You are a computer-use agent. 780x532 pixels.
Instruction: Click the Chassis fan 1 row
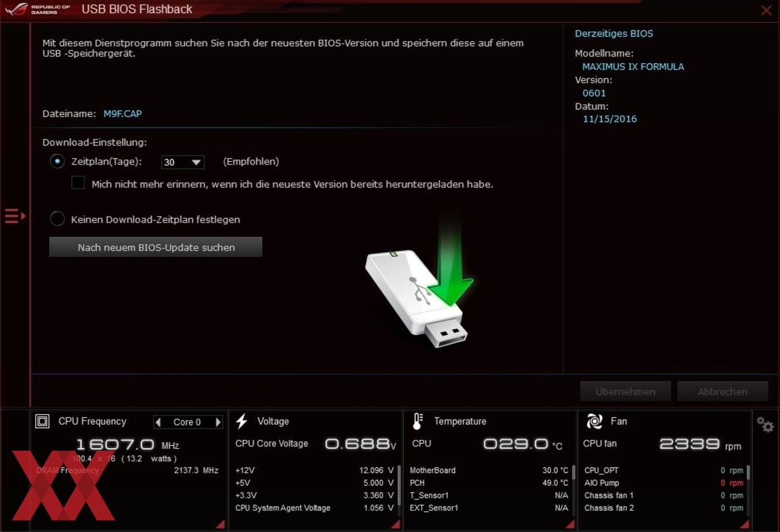[664, 495]
